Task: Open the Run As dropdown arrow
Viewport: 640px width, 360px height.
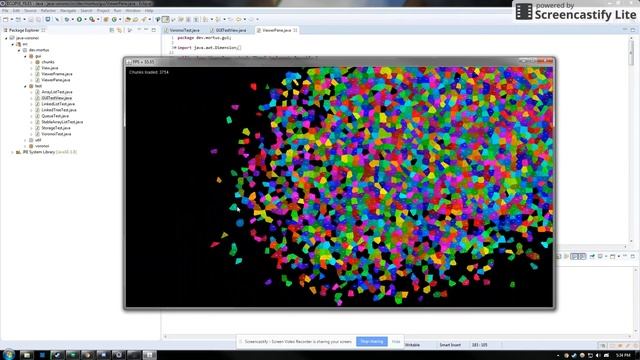Action: 85,19
